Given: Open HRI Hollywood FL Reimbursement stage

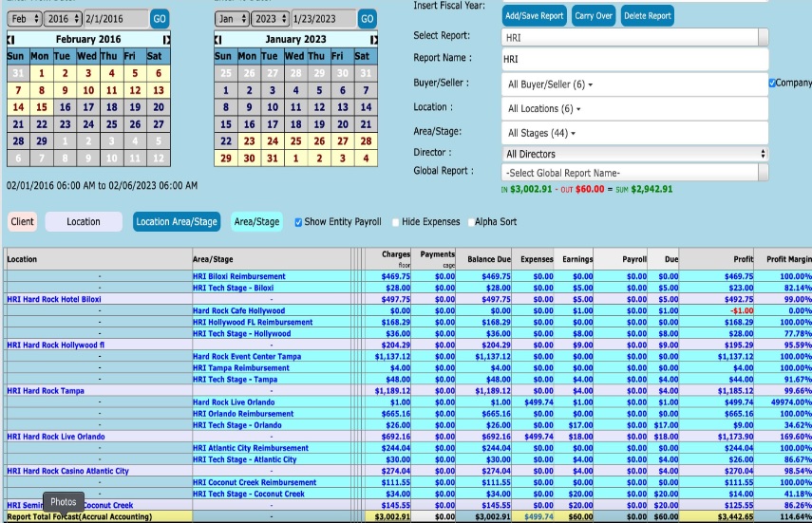Looking at the screenshot, I should tap(253, 322).
